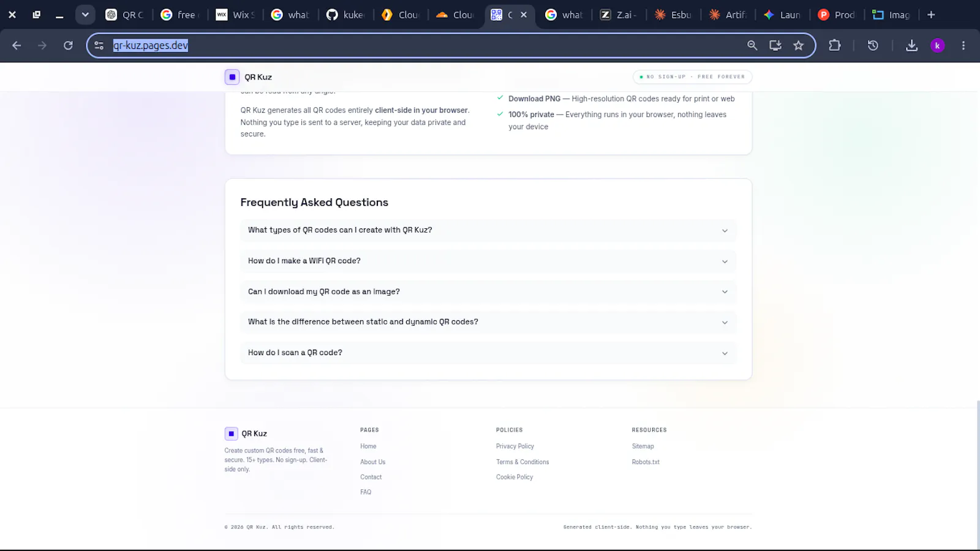Open the purple profile avatar
The image size is (980, 551).
click(938, 45)
